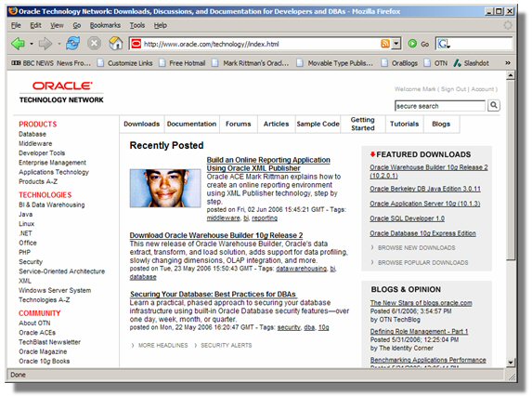Viewport: 532px width, 396px height.
Task: Open the Back button history dropdown arrow
Action: [x=32, y=44]
